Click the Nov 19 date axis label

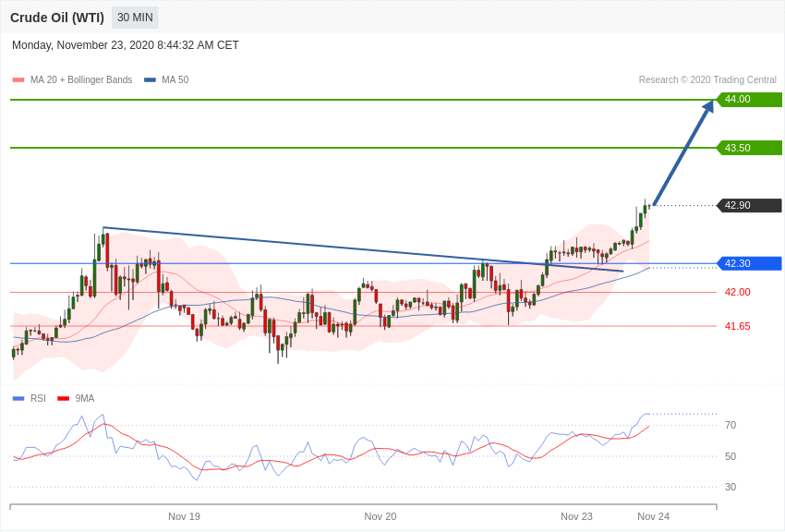[x=184, y=516]
